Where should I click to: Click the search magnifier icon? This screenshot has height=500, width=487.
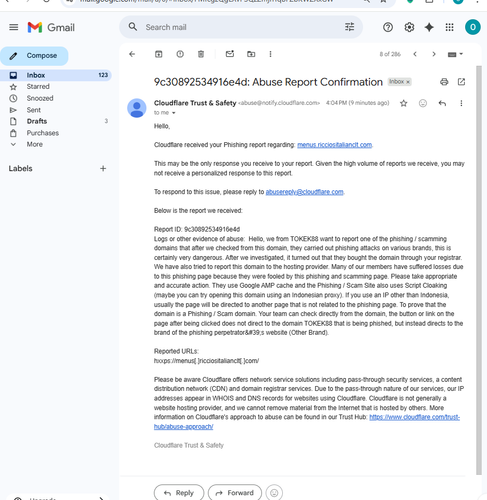click(133, 27)
